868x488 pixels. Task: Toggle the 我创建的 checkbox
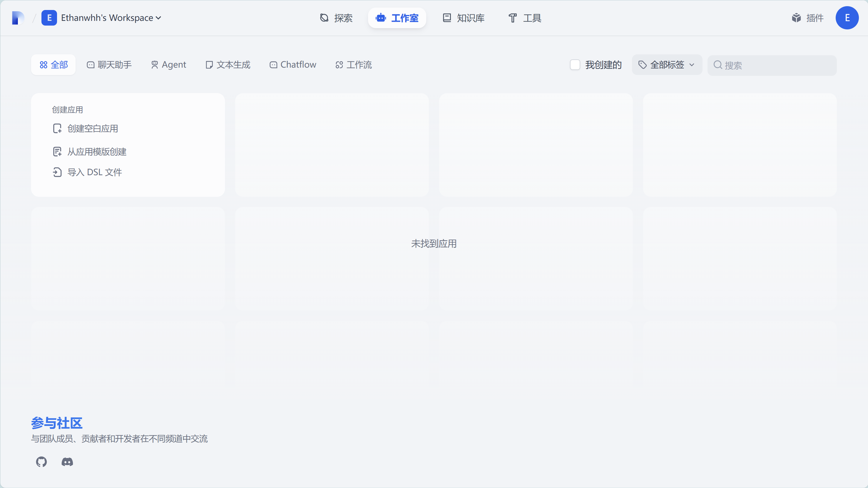pyautogui.click(x=575, y=65)
